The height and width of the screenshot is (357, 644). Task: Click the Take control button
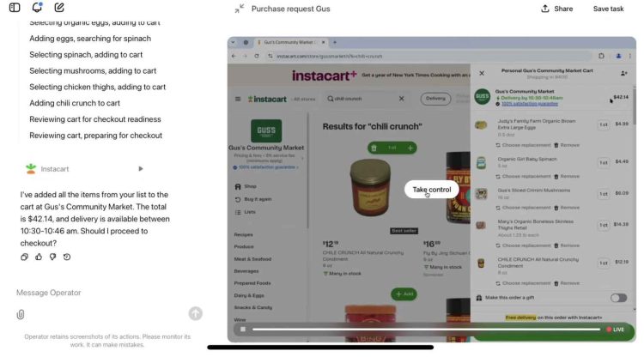(432, 190)
